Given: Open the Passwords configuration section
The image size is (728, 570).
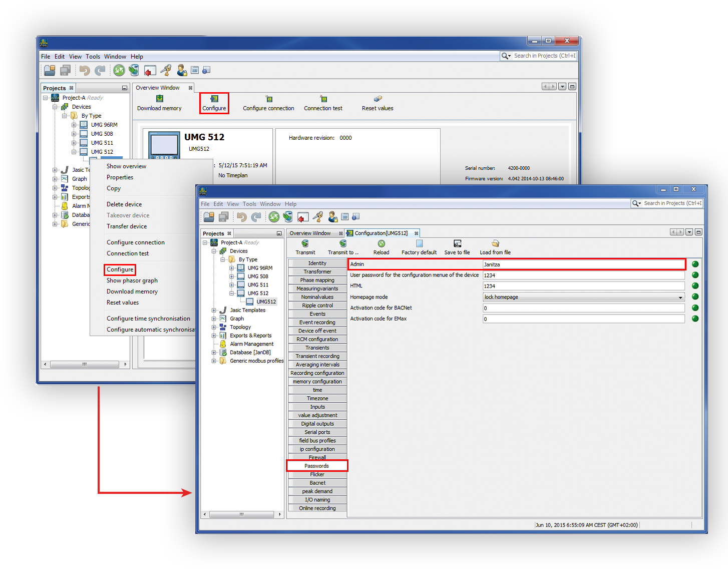Looking at the screenshot, I should coord(317,466).
